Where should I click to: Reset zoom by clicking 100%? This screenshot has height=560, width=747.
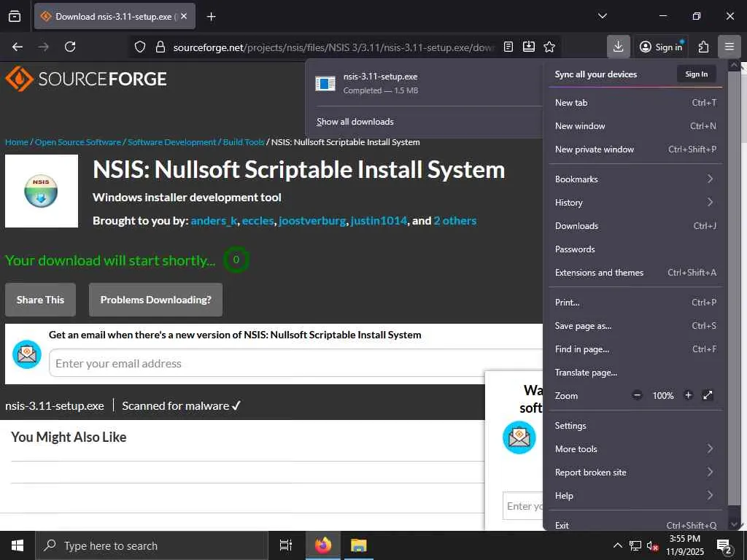tap(662, 396)
